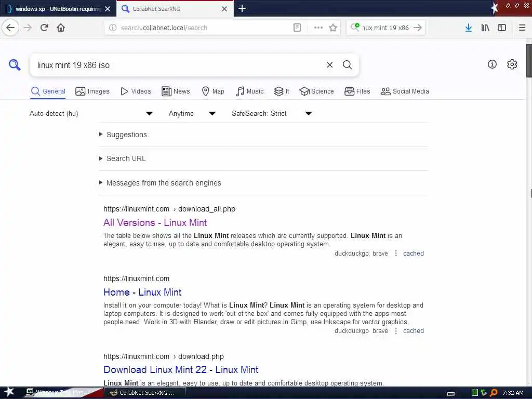The height and width of the screenshot is (399, 532).
Task: Switch to the Images category
Action: pos(92,91)
